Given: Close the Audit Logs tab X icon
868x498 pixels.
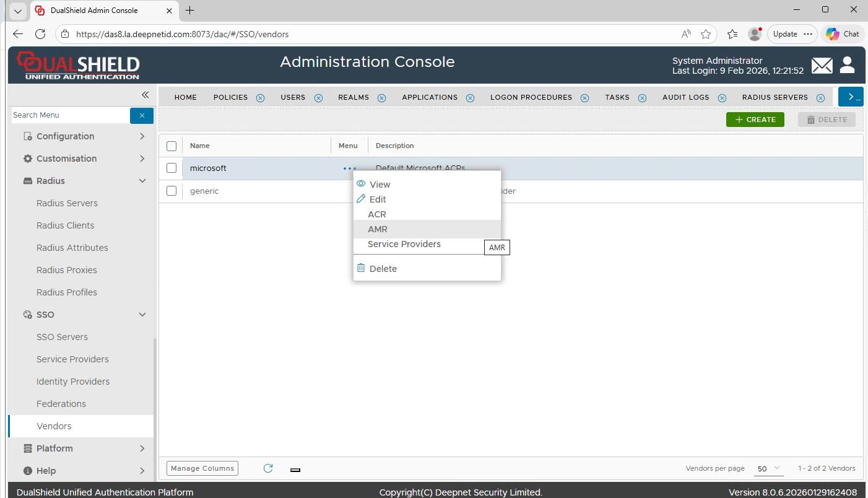Looking at the screenshot, I should [x=721, y=98].
